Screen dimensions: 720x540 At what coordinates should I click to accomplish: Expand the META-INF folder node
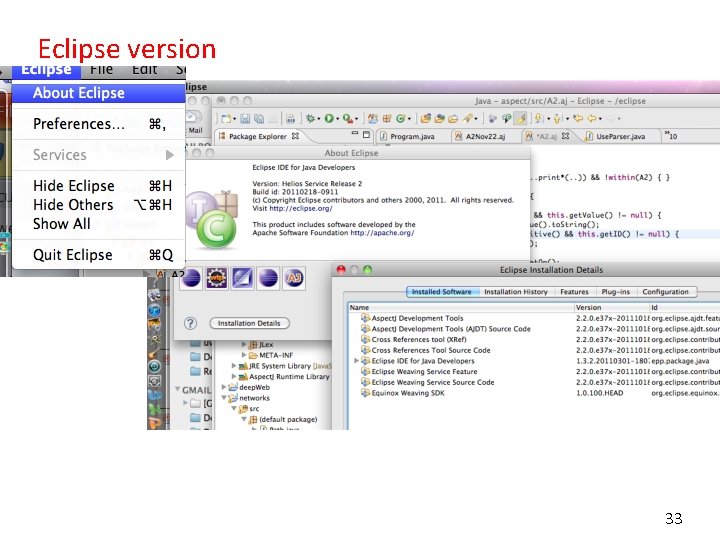point(244,354)
